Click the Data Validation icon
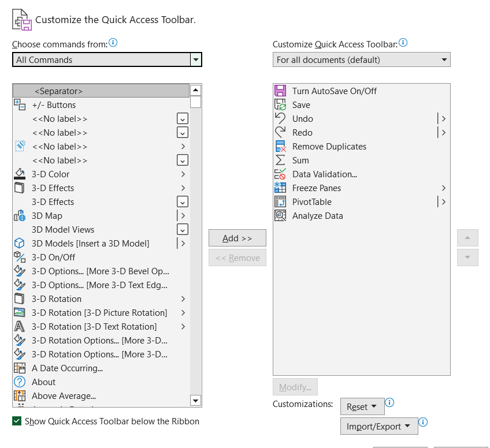 [280, 174]
